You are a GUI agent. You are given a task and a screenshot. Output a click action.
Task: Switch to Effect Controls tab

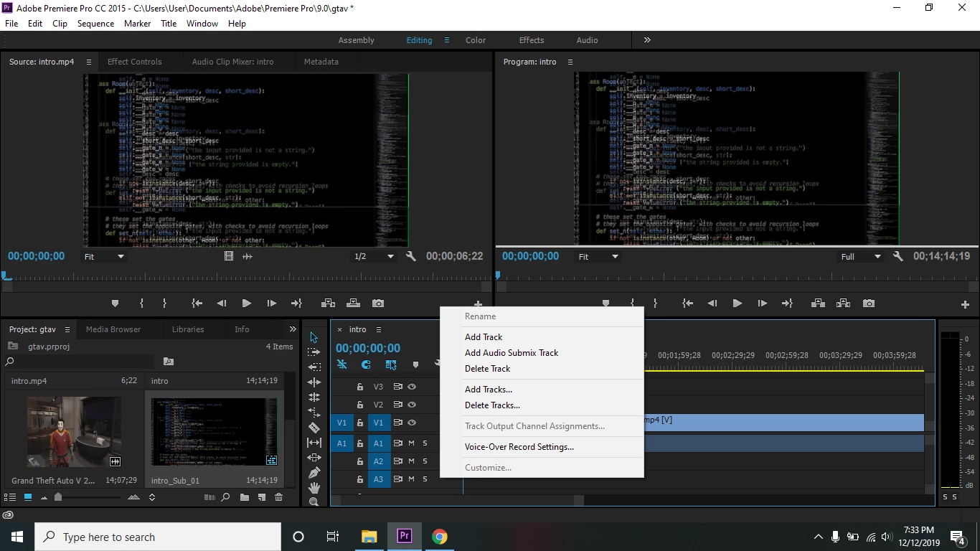pyautogui.click(x=135, y=62)
